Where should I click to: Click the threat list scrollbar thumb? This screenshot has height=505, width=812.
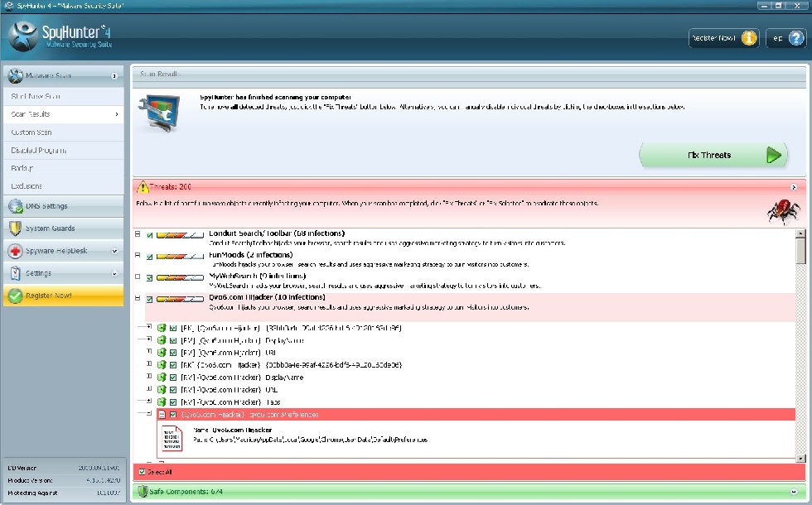click(x=801, y=252)
